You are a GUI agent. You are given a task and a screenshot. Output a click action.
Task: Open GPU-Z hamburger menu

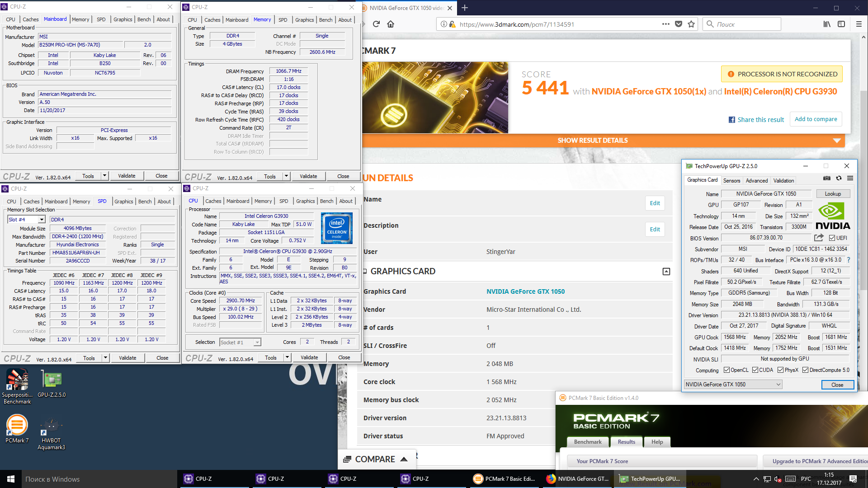[x=850, y=178]
